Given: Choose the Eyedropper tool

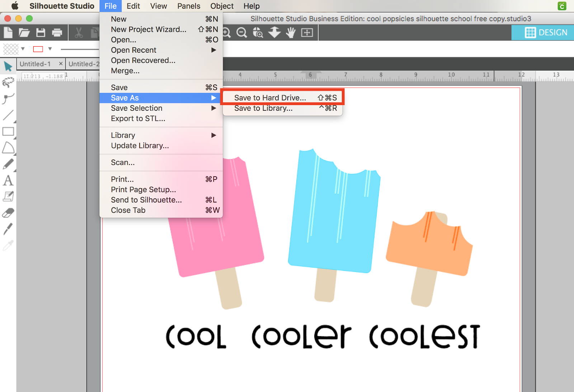Looking at the screenshot, I should click(x=8, y=245).
